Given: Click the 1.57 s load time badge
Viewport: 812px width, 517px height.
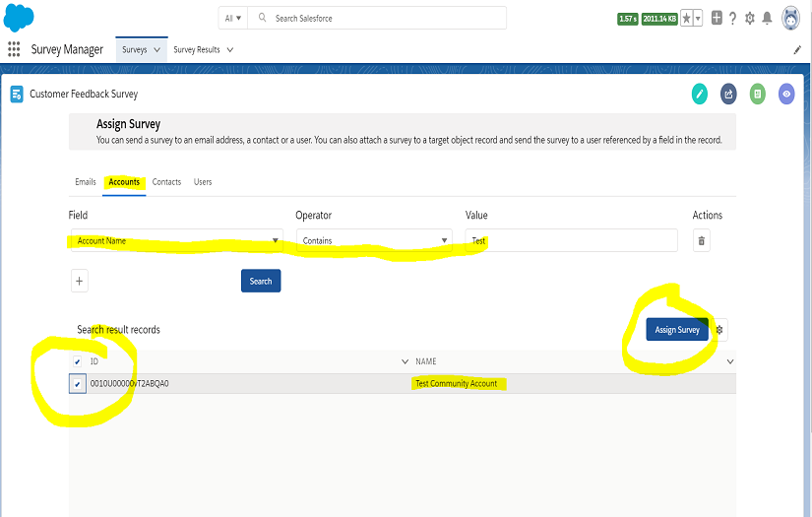Looking at the screenshot, I should (628, 19).
